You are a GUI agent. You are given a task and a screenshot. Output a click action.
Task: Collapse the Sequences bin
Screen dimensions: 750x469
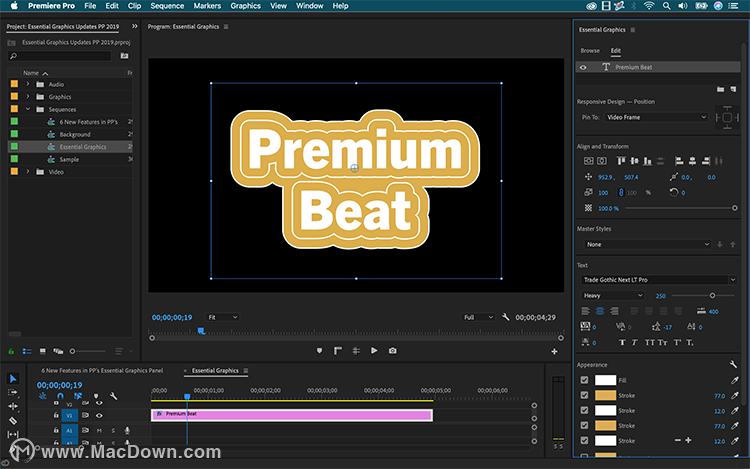coord(27,109)
